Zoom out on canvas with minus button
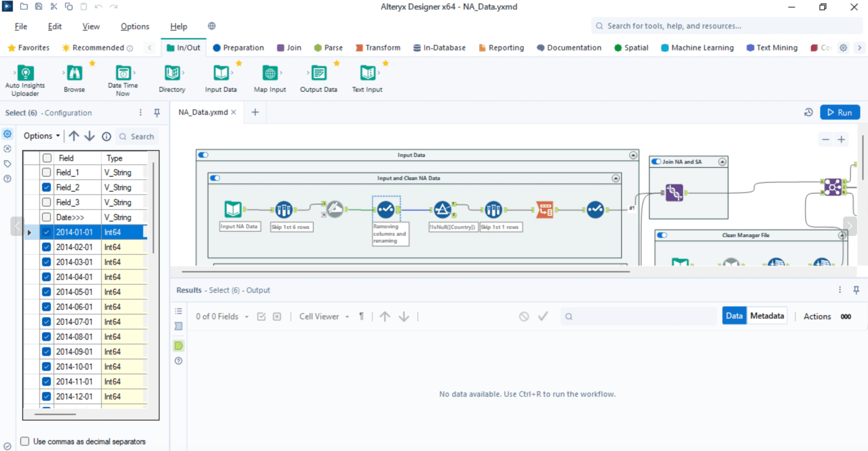Viewport: 868px width, 451px height. (826, 140)
